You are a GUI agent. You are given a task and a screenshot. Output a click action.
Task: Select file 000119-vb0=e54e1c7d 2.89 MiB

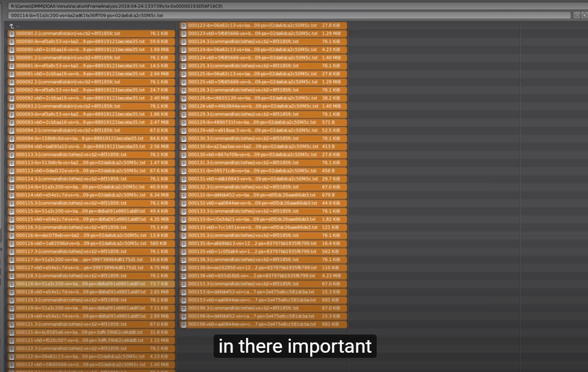91,316
